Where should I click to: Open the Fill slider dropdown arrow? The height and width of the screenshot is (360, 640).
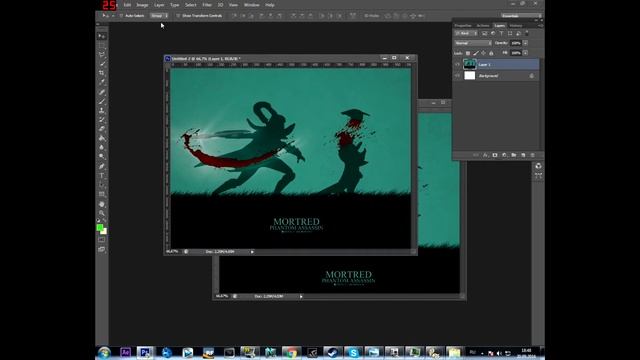tap(525, 53)
